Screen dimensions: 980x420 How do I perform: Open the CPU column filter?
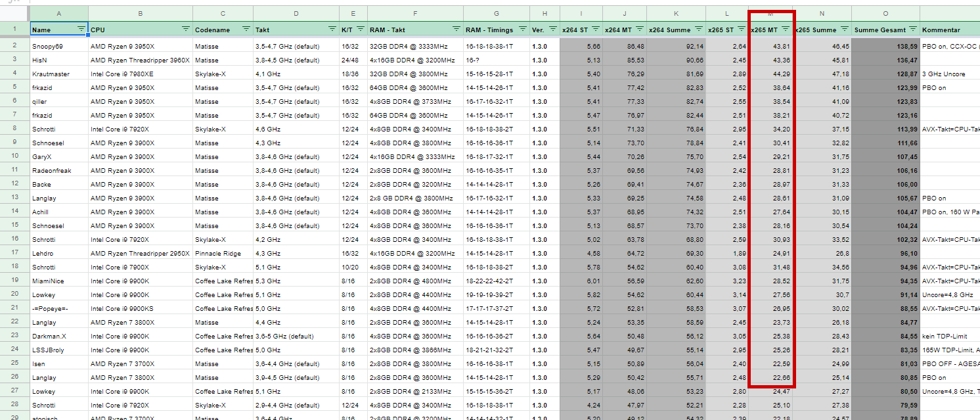(x=185, y=29)
